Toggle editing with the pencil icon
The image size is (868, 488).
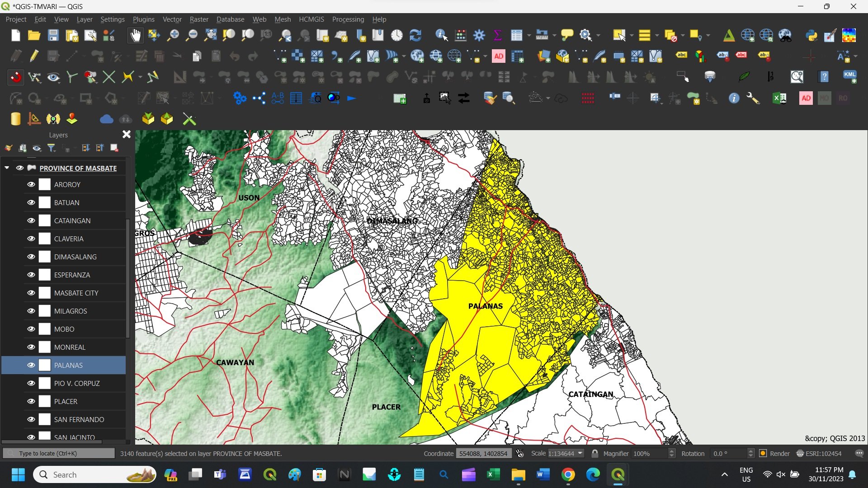coord(34,56)
